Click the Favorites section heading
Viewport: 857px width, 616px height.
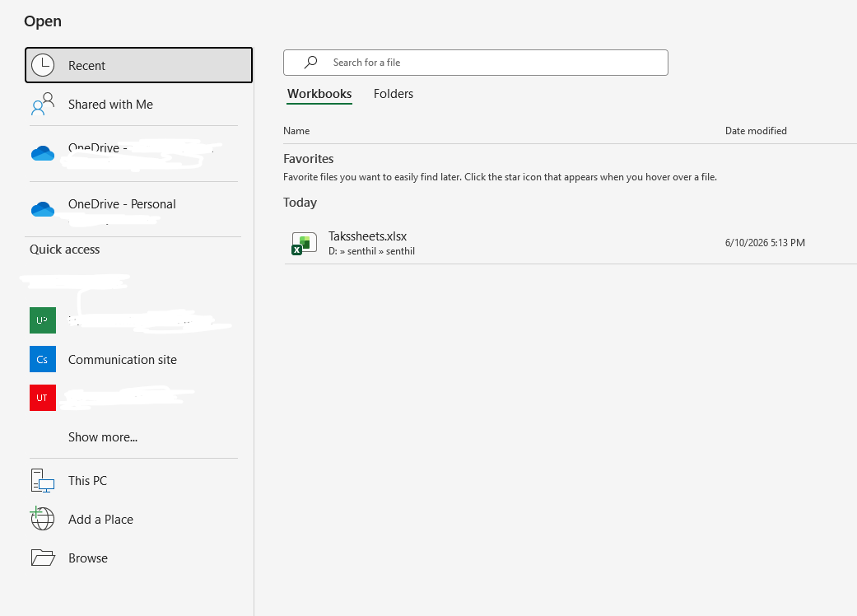click(308, 158)
